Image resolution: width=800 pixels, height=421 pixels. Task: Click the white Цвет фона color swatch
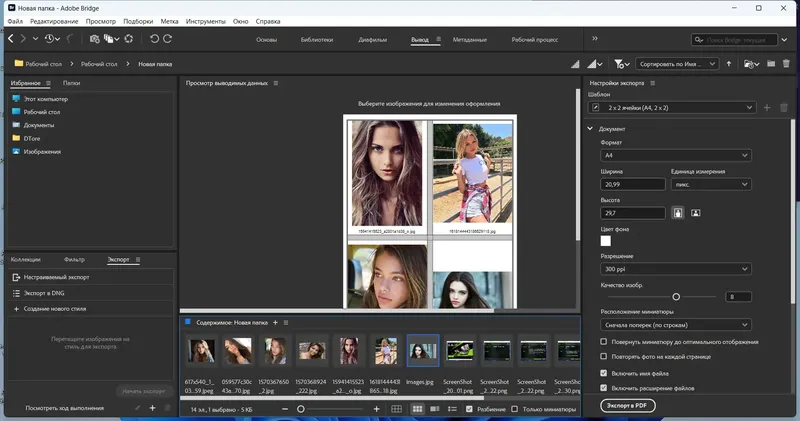605,241
